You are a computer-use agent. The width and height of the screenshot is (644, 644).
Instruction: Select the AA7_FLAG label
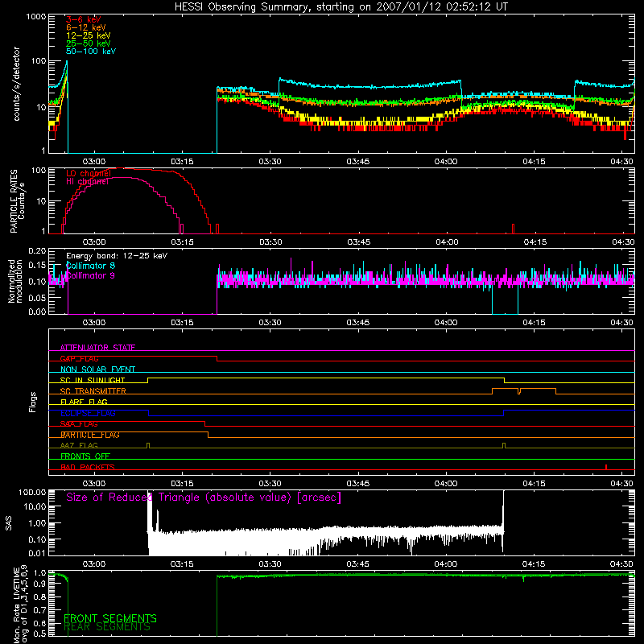click(79, 446)
